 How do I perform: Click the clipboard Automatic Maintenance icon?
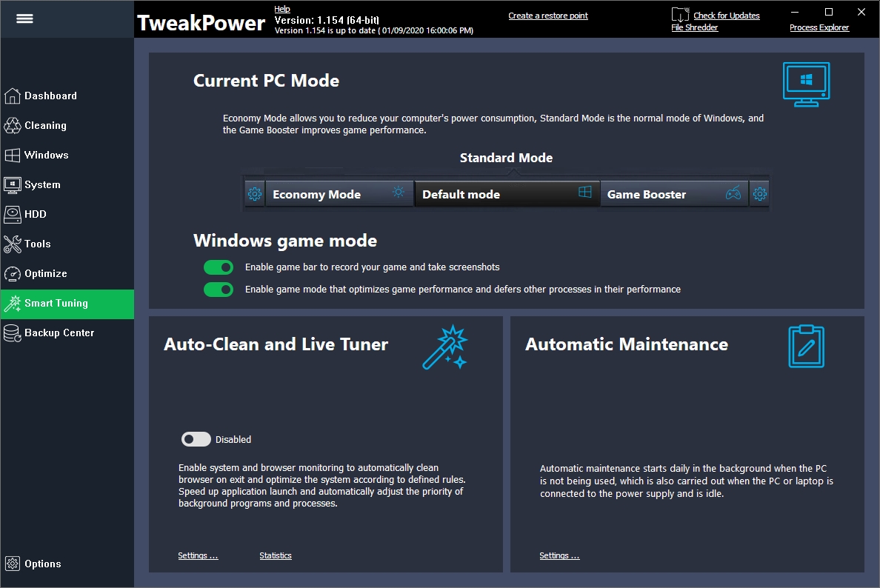807,347
